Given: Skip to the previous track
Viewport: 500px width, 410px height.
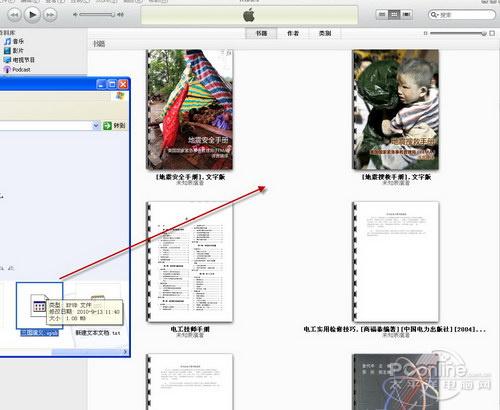Looking at the screenshot, I should [x=14, y=15].
